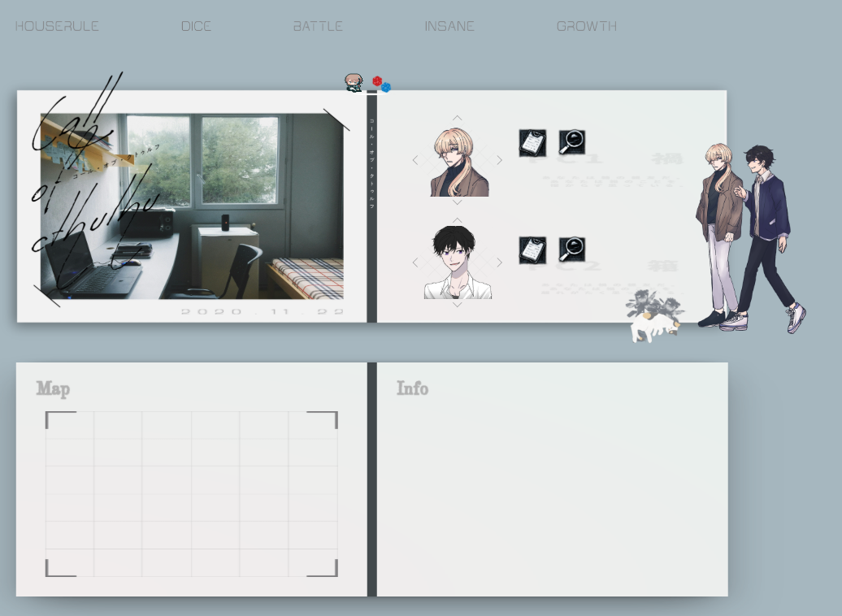Click the white cat with flowers icon

(x=653, y=319)
